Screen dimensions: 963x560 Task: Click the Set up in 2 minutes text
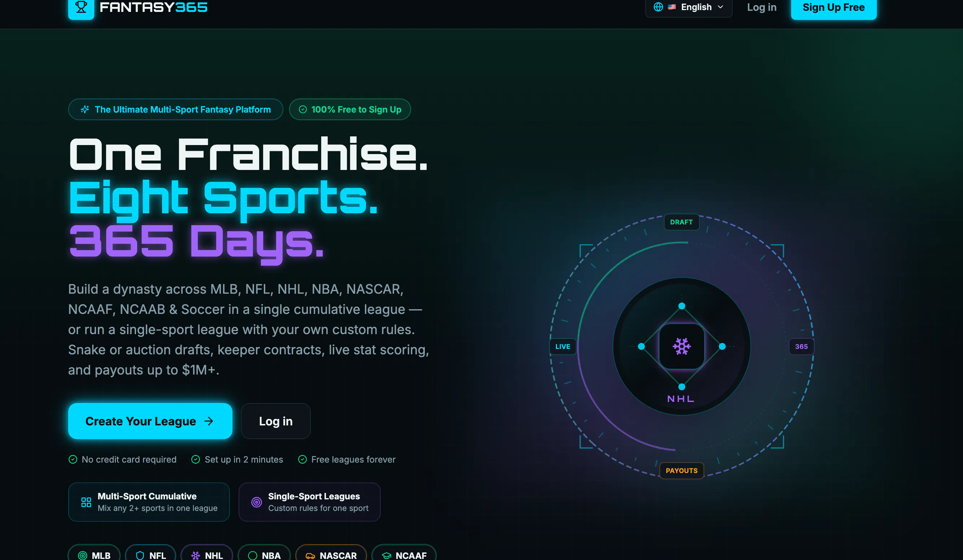244,459
